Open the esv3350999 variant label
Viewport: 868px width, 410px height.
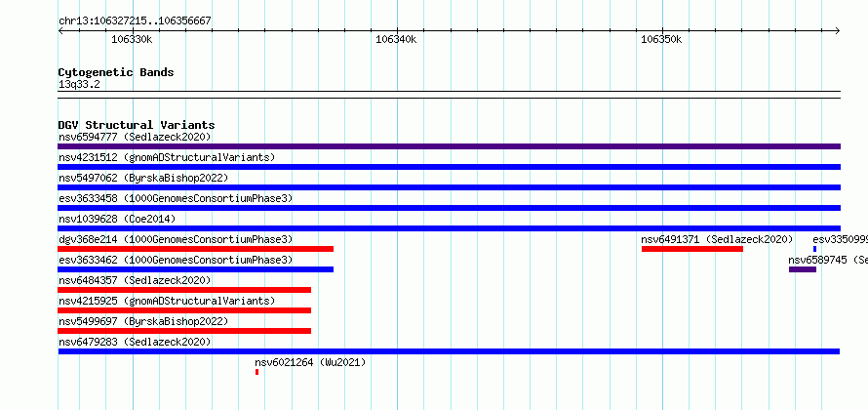[x=841, y=239]
